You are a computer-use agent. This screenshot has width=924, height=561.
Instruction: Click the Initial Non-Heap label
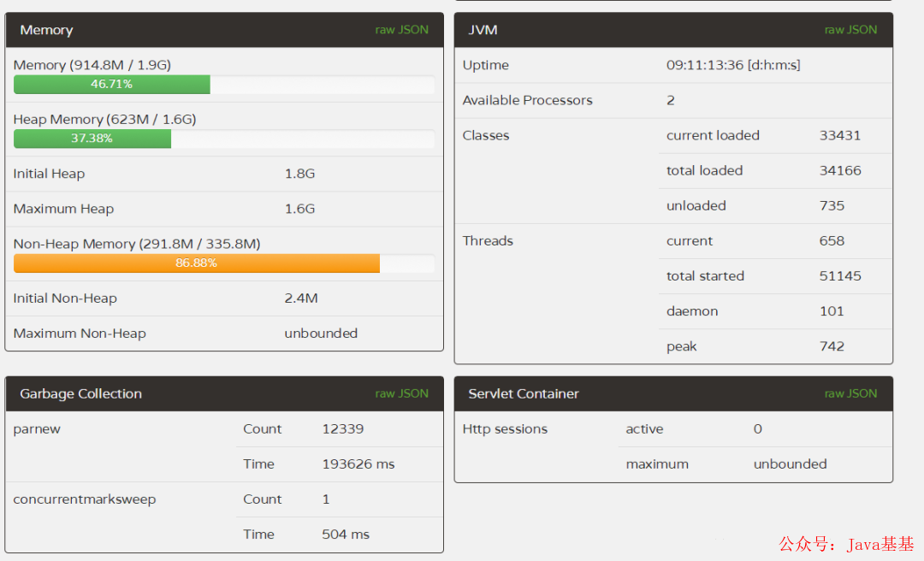[x=65, y=298]
